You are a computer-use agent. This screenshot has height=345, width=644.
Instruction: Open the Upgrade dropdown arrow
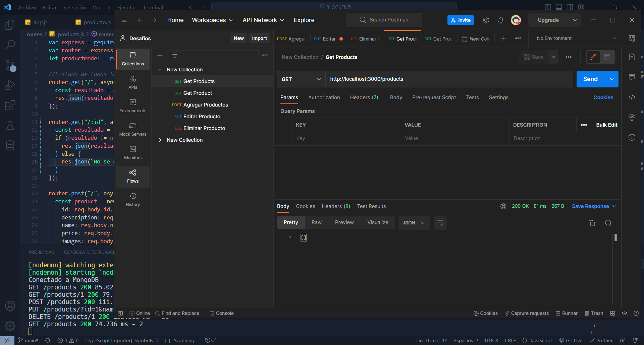(575, 20)
